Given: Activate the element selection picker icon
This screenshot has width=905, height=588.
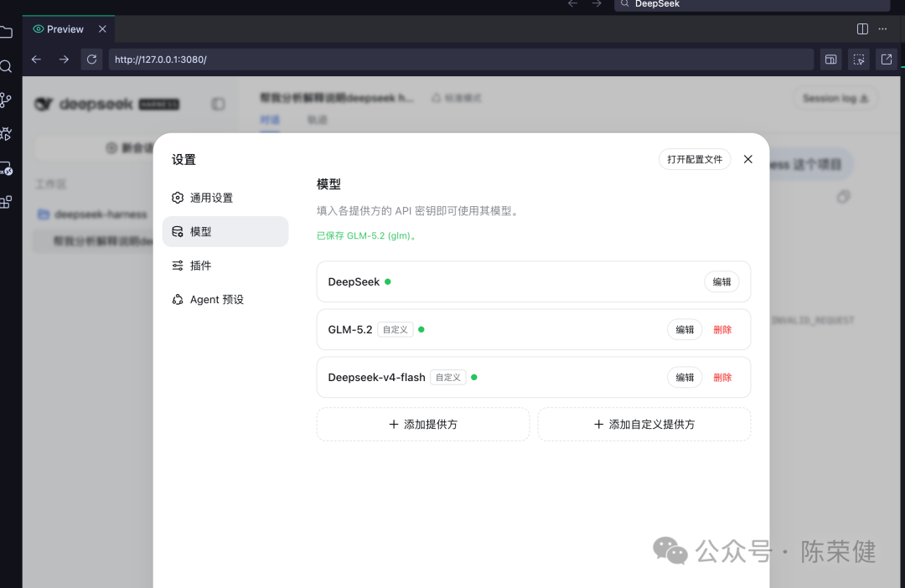Looking at the screenshot, I should (859, 59).
